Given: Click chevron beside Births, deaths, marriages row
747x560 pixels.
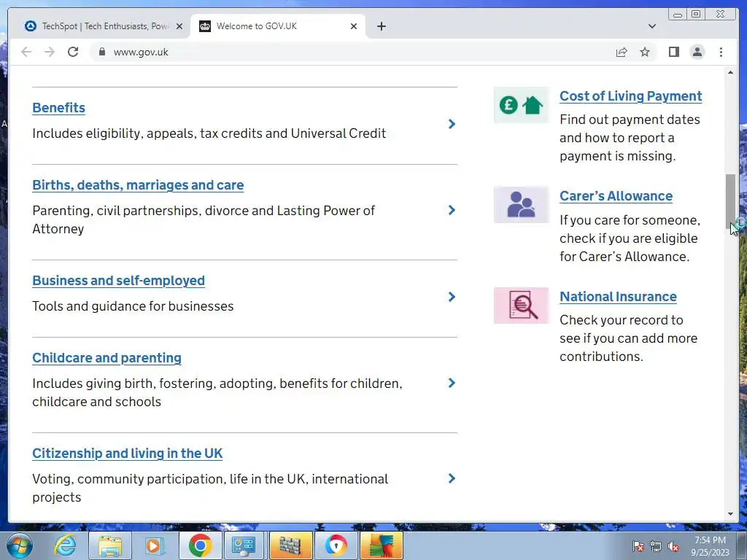Looking at the screenshot, I should click(452, 210).
